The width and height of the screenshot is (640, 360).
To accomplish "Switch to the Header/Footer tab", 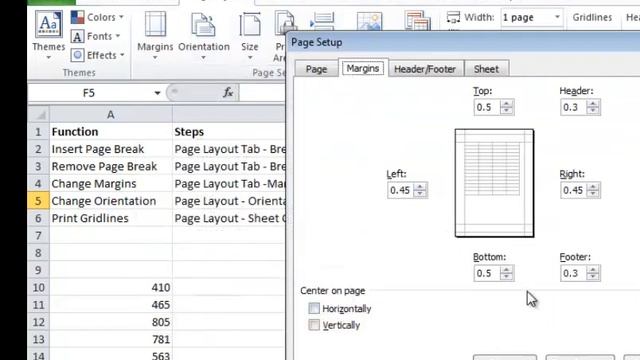I will 425,69.
